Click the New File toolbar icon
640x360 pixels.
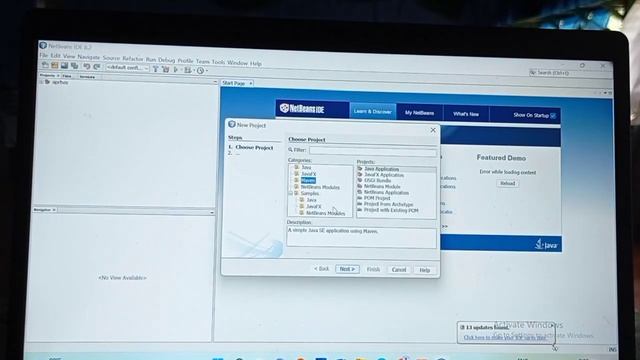(x=45, y=65)
